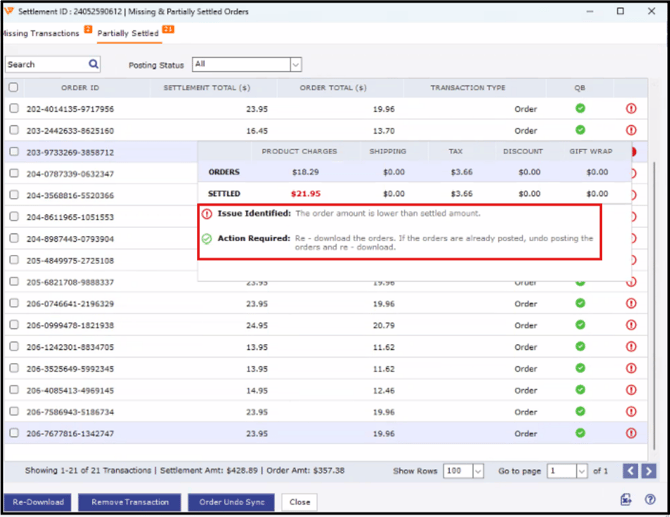This screenshot has height=517, width=670.
Task: Switch to the Missing Transactions tab
Action: click(40, 33)
